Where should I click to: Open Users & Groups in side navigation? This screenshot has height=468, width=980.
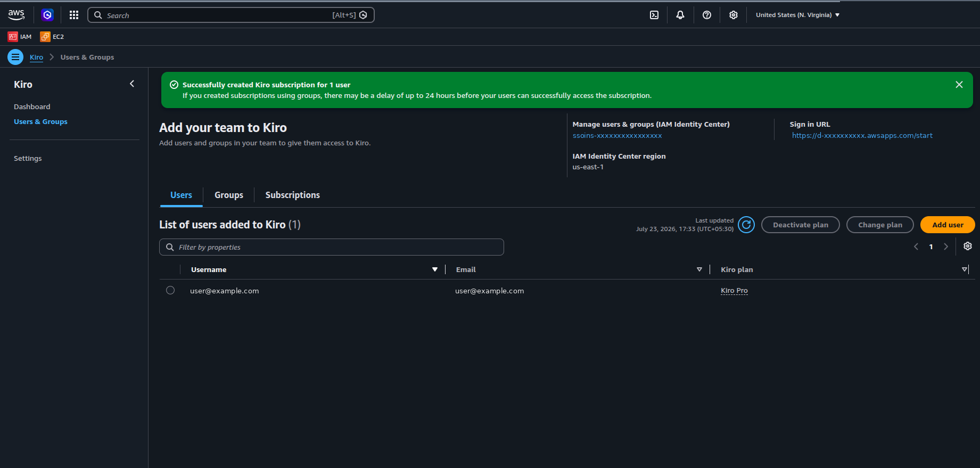pyautogui.click(x=40, y=121)
